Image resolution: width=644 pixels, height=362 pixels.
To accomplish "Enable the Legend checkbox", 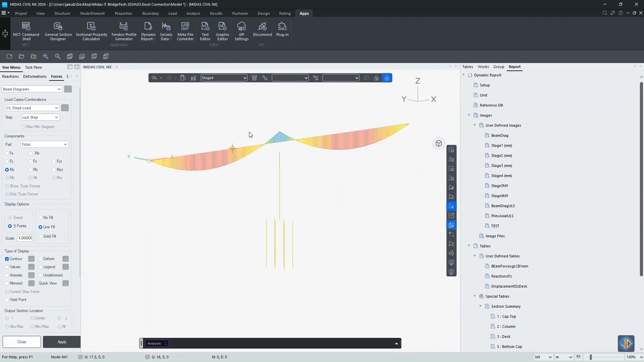I will click(x=40, y=267).
